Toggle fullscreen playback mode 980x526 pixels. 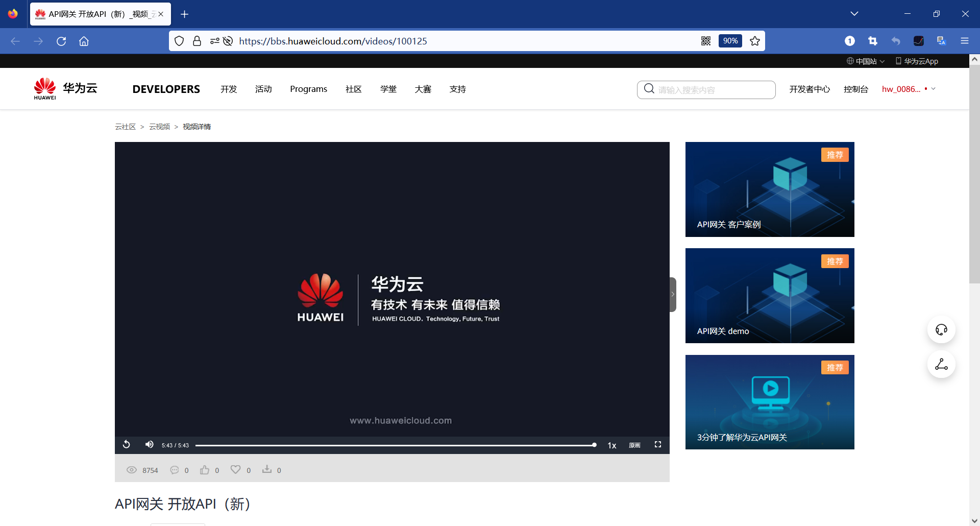(658, 444)
